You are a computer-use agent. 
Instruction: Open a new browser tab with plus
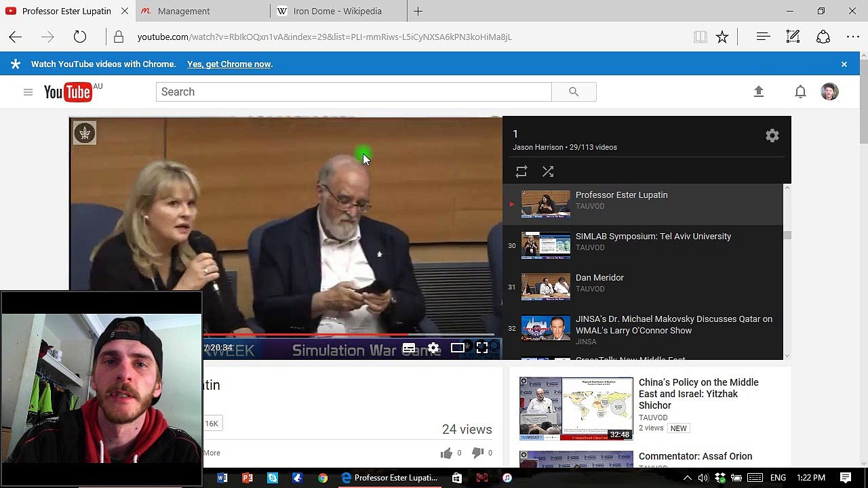(x=418, y=11)
